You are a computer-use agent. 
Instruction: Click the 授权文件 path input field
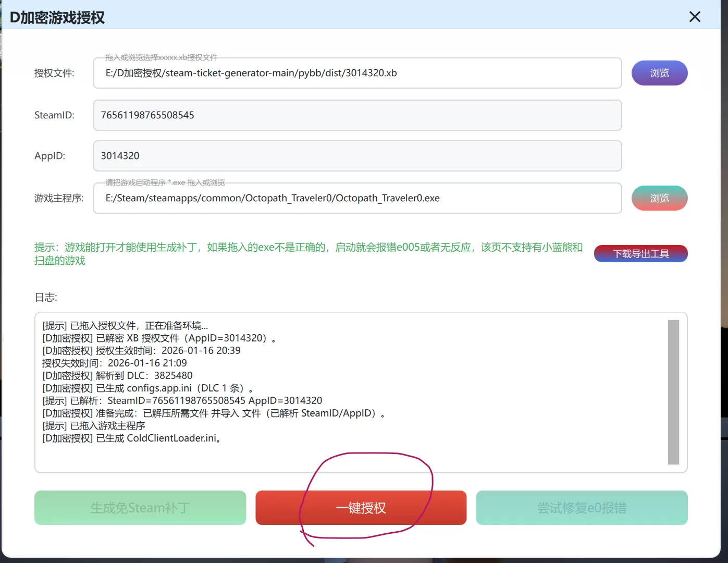[357, 73]
